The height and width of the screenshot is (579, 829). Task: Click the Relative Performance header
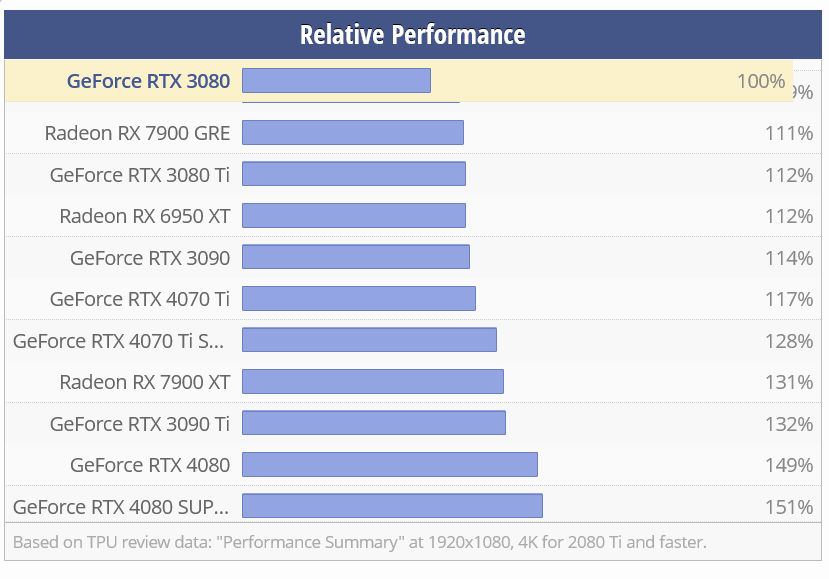tap(412, 35)
